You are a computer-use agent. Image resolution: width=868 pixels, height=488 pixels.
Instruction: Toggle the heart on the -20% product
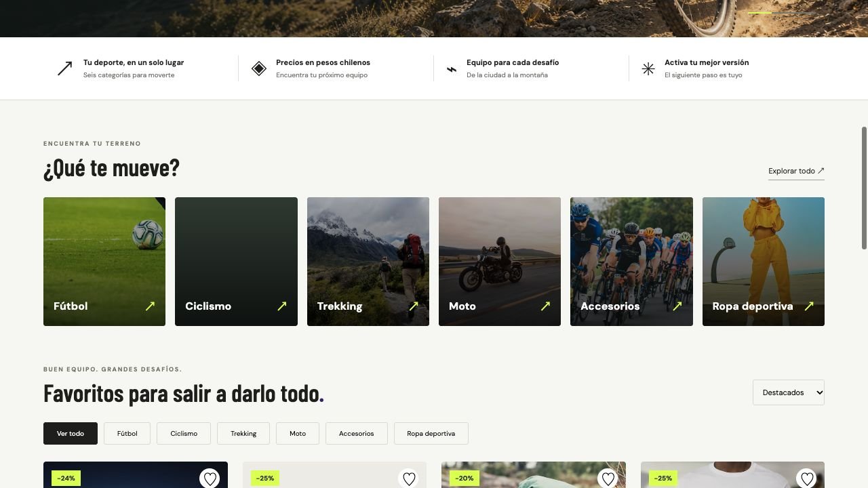point(608,479)
